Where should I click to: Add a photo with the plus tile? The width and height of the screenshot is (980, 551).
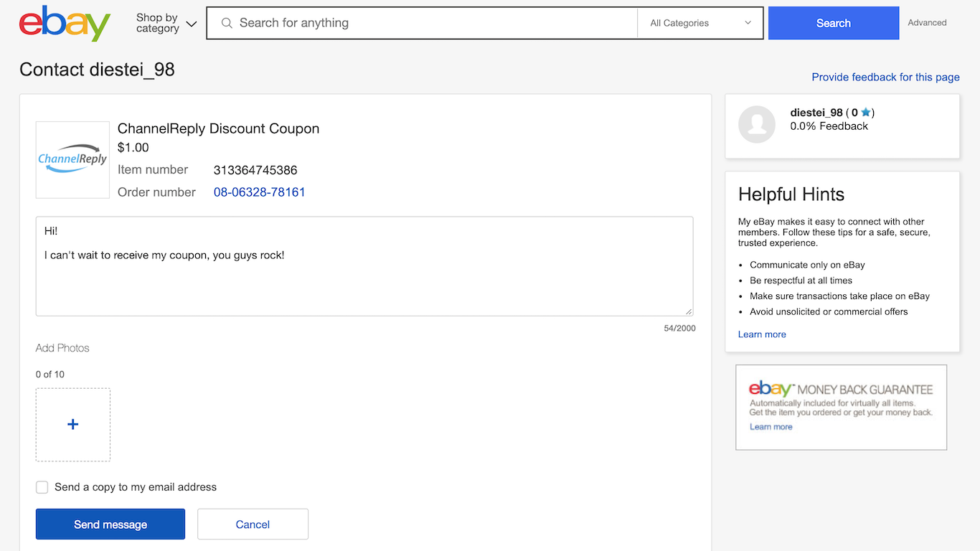[x=73, y=425]
